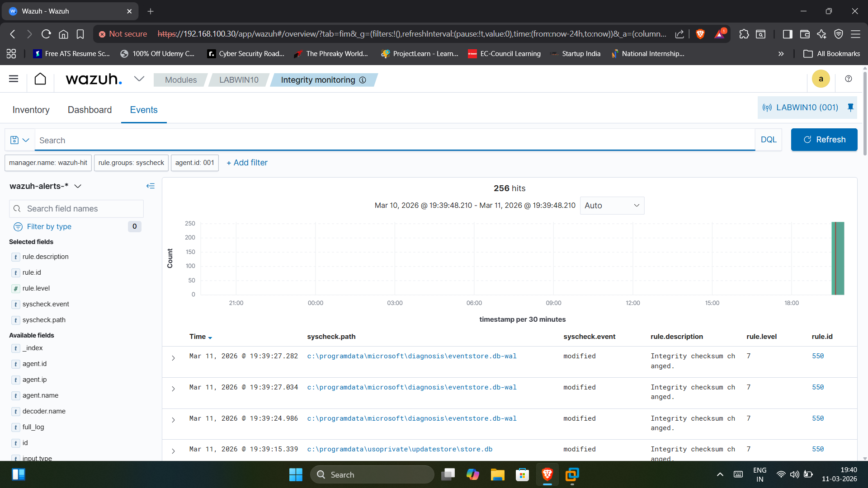Toggle the browser sidebar panel
Viewport: 868px width, 488px height.
[x=788, y=34]
